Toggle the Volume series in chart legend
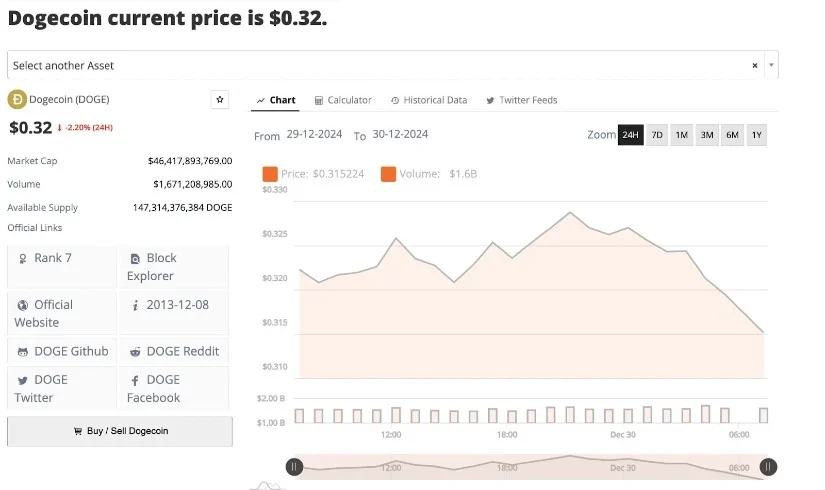Screen dimensions: 825x490 (x=428, y=174)
